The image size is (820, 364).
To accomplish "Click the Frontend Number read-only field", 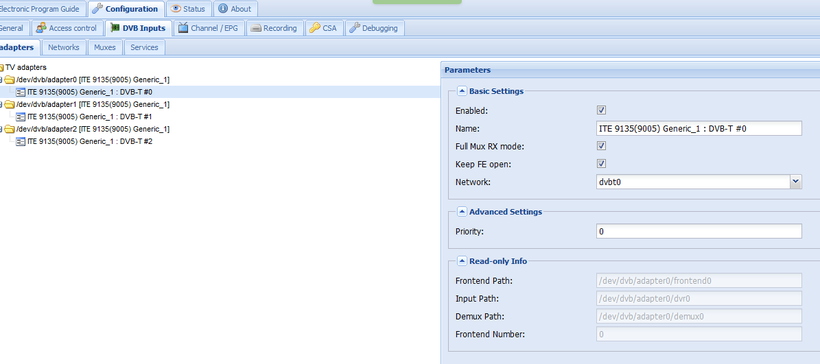I will tap(699, 334).
